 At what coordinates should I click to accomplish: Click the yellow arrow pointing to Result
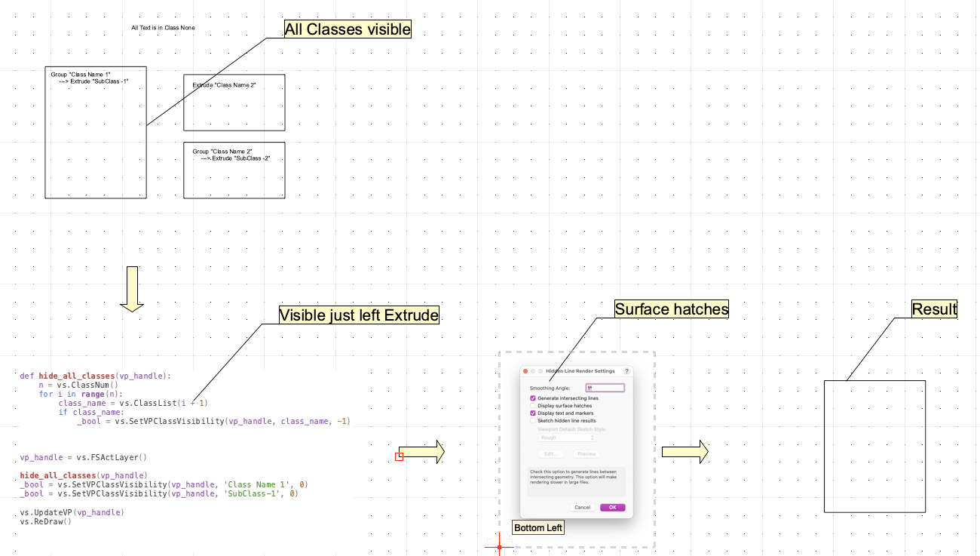point(684,452)
